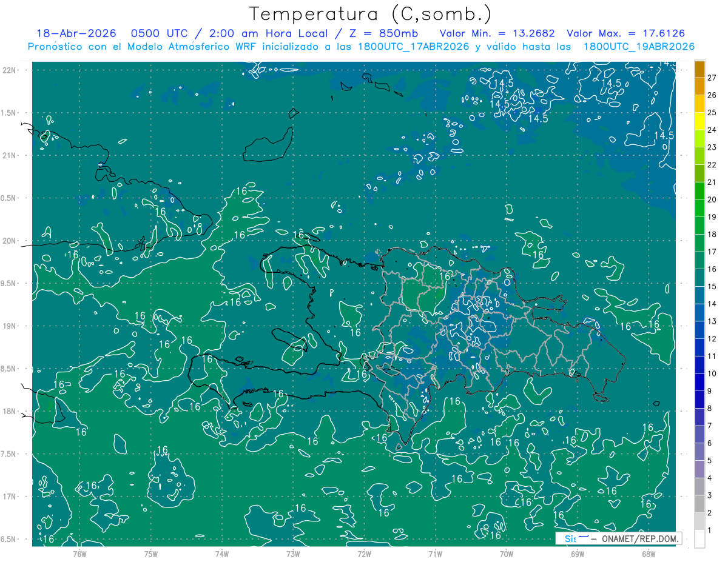Click the 1800UTC_19ABR2026 valid-until text

(639, 47)
